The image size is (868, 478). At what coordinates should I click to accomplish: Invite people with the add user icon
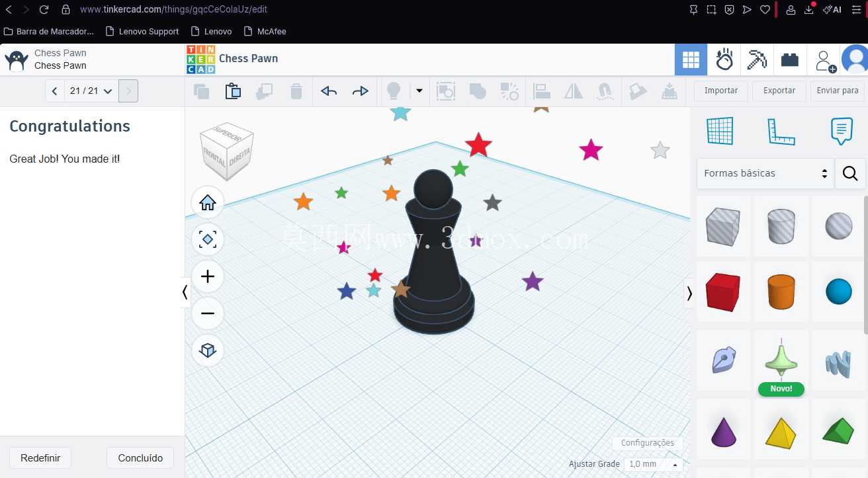[x=825, y=61]
